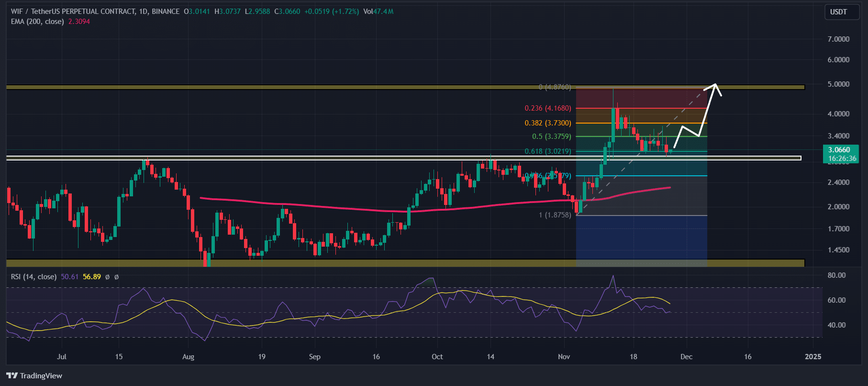Click the 5.0000 price axis label
868x386 pixels.
pos(838,84)
